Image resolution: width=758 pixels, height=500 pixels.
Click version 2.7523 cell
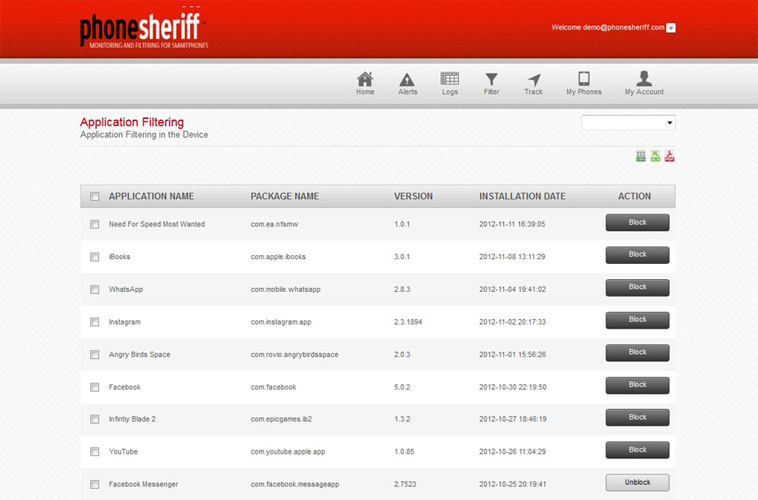405,484
